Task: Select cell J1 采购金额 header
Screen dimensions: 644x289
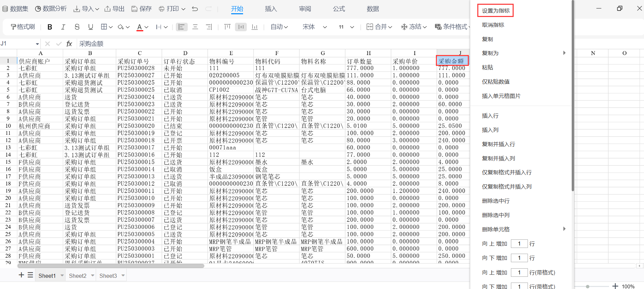Action: tap(453, 61)
